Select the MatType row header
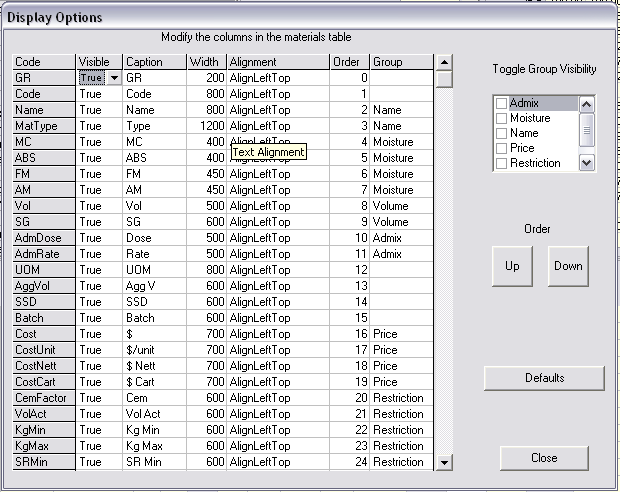Viewport: 620px width, 492px height. pos(44,126)
